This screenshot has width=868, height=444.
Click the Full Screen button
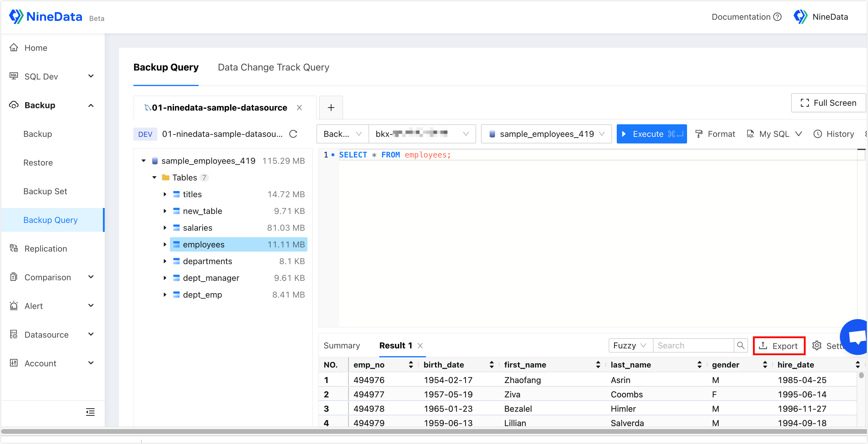828,103
